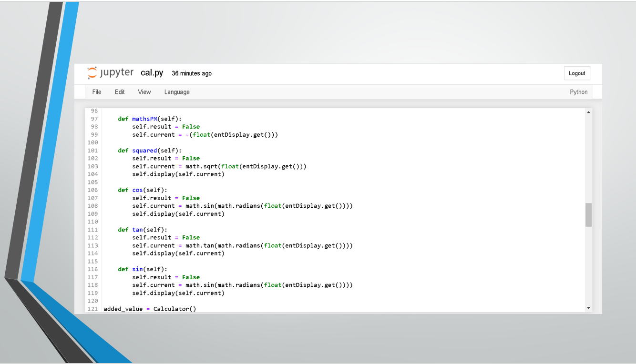The height and width of the screenshot is (364, 636).
Task: Open the View menu
Action: 144,92
